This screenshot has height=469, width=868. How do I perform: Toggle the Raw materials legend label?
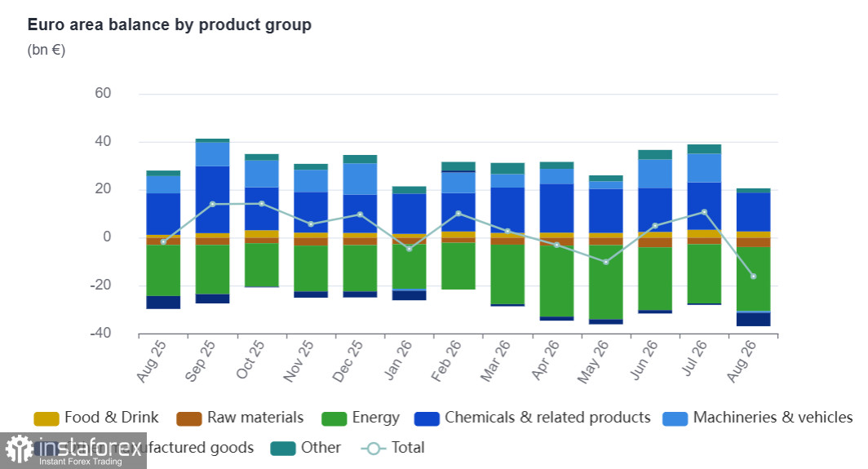[x=255, y=418]
